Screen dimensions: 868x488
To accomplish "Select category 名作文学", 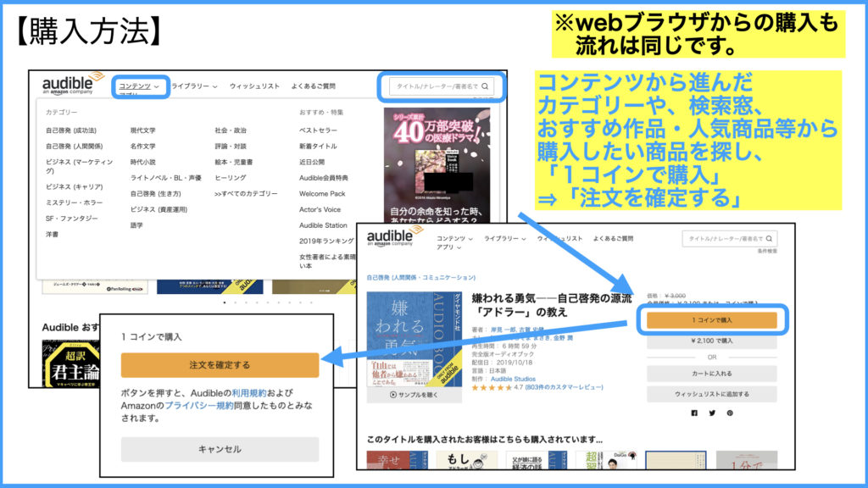I will (142, 147).
